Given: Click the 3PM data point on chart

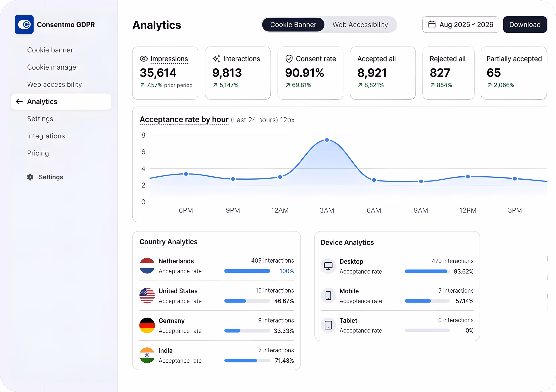Looking at the screenshot, I should pos(515,179).
